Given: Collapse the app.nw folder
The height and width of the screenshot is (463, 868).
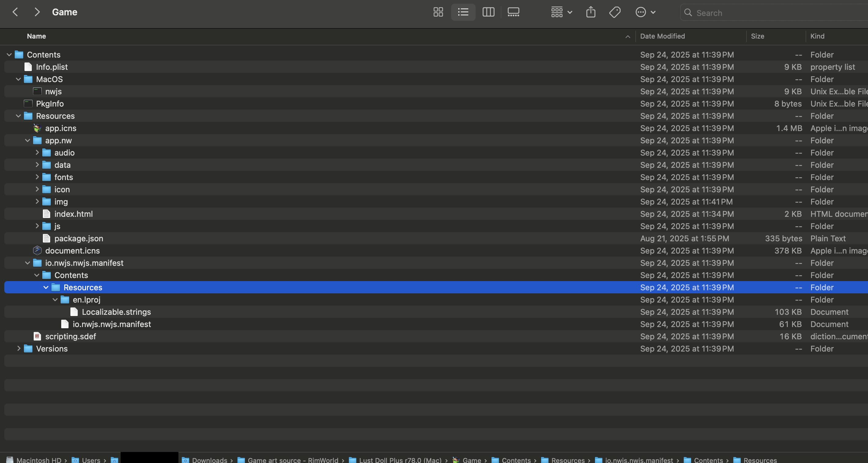Looking at the screenshot, I should click(28, 140).
